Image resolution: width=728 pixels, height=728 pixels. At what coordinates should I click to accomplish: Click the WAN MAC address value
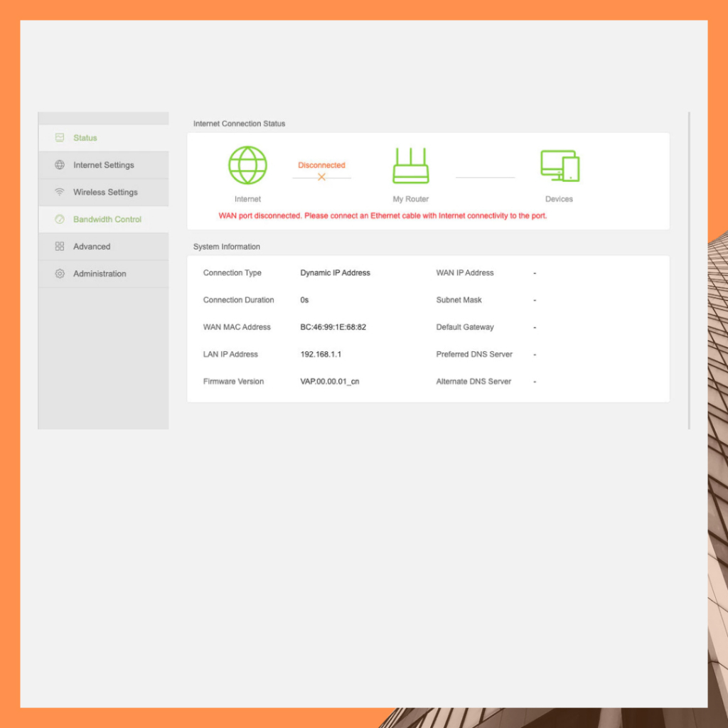click(x=333, y=327)
